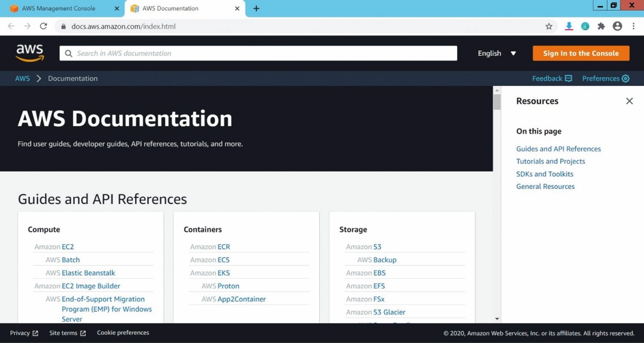Viewport: 644px width, 343px height.
Task: Click the Privacy external link icon
Action: coord(35,333)
